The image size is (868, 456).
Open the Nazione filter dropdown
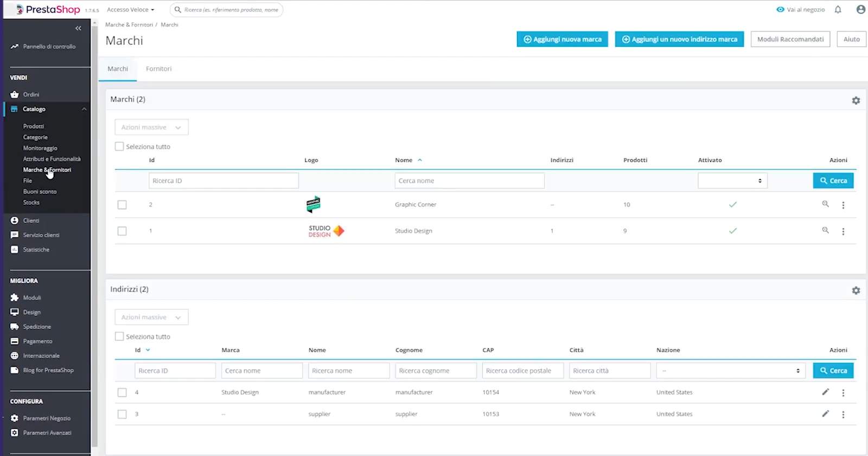point(730,371)
